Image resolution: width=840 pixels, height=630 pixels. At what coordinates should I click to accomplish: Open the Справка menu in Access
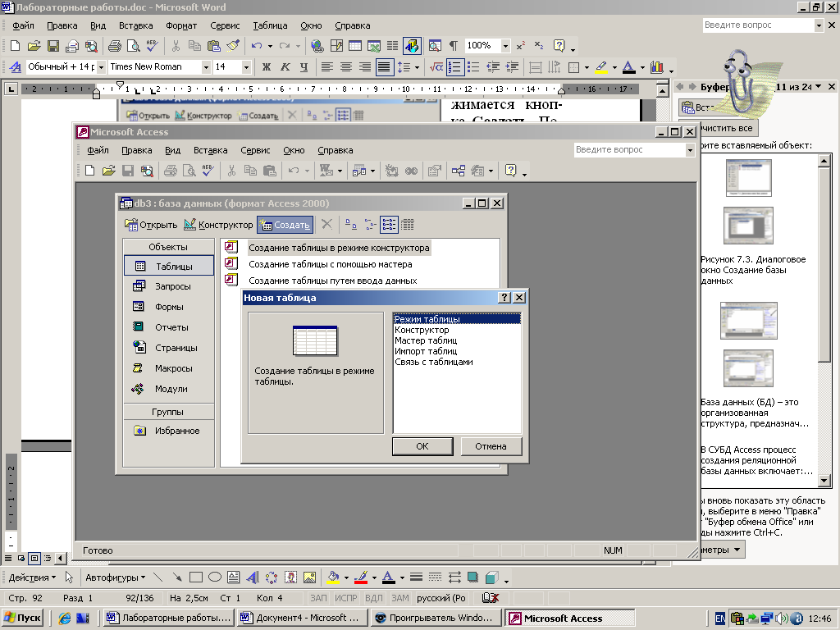coord(336,151)
